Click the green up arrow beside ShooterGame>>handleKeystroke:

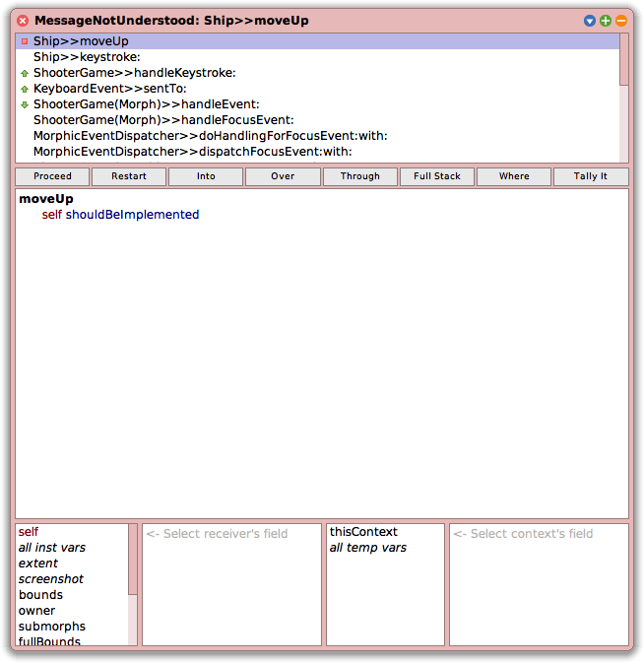[x=25, y=73]
